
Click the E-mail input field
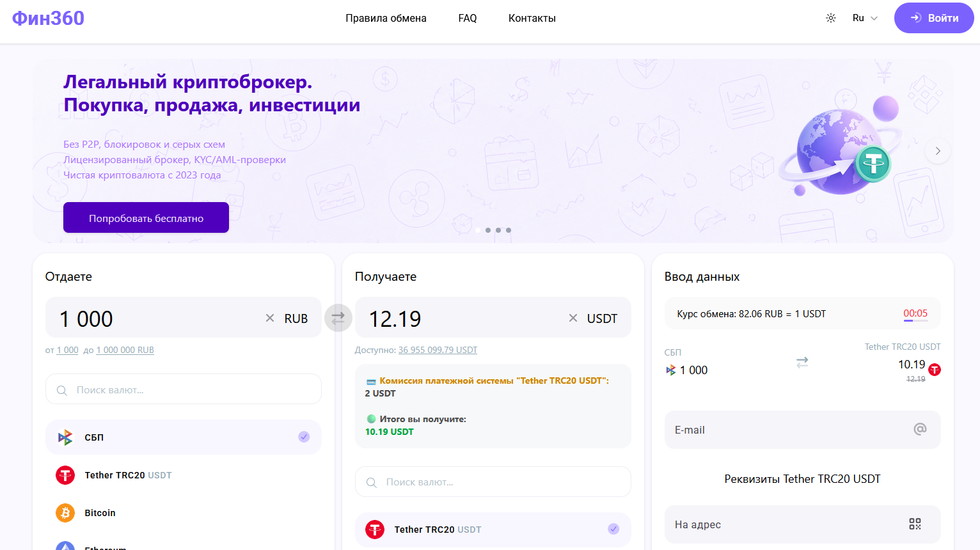click(x=803, y=430)
